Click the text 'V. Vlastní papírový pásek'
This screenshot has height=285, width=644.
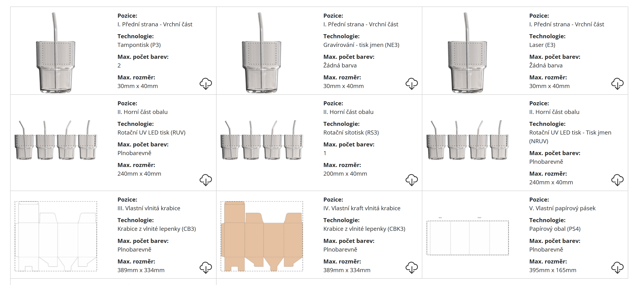point(562,208)
